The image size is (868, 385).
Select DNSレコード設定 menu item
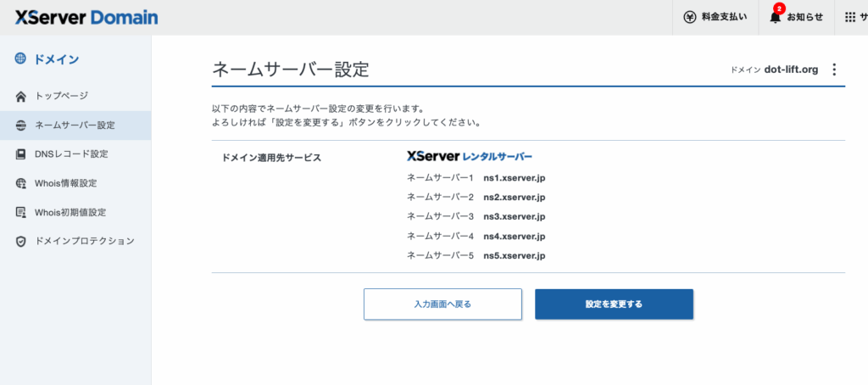pos(71,154)
